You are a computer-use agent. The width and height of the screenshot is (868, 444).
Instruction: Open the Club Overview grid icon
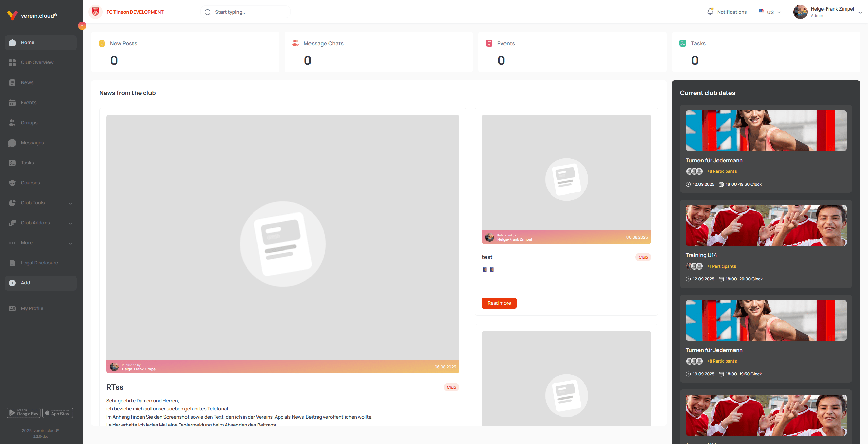(x=12, y=63)
